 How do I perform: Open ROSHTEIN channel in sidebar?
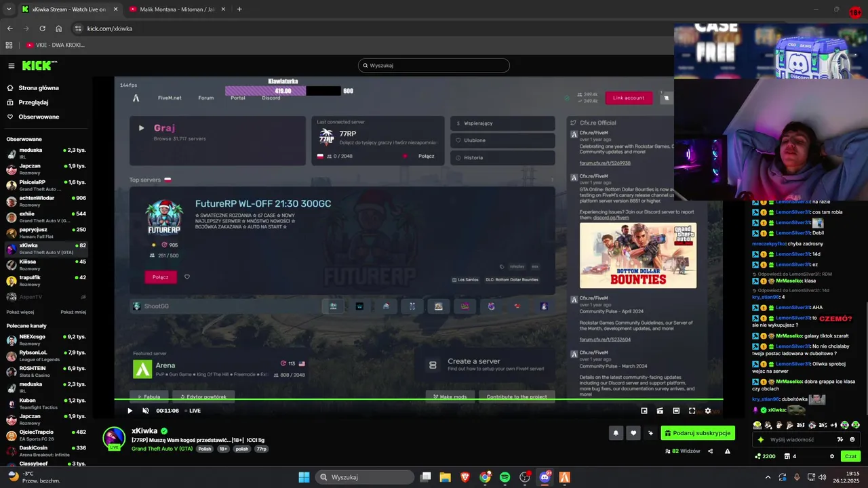click(46, 371)
